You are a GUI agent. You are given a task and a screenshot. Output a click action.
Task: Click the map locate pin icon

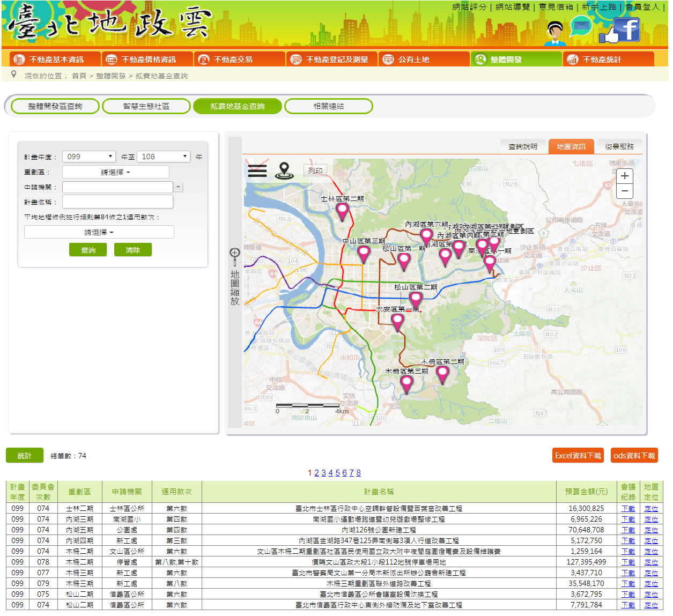[284, 170]
